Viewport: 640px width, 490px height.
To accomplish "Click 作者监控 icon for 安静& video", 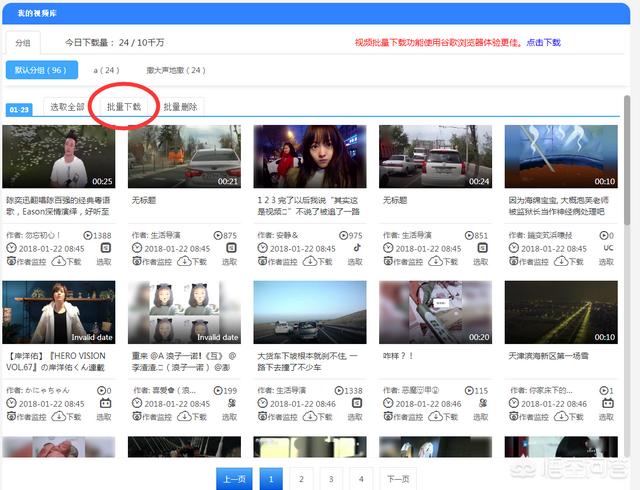I will pyautogui.click(x=262, y=261).
